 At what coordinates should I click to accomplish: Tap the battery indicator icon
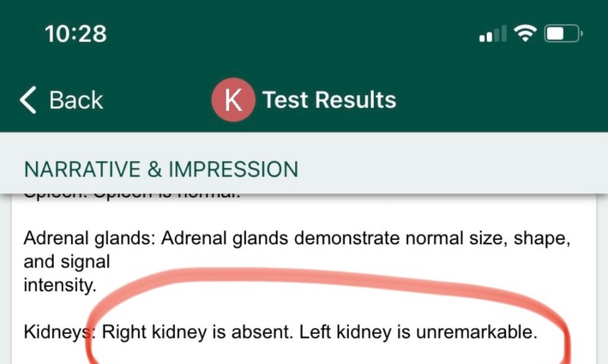point(563,34)
